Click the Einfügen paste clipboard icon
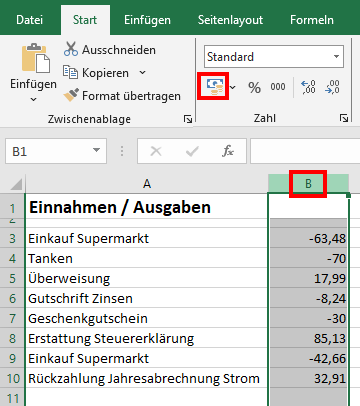 tap(36, 58)
